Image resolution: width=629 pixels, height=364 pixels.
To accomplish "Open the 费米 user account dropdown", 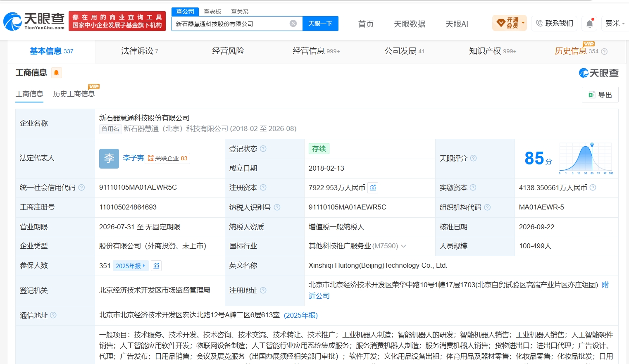I will click(615, 24).
